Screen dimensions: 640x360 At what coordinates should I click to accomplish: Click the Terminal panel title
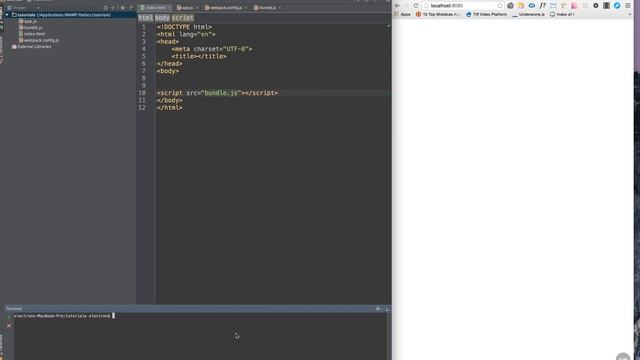(13, 309)
